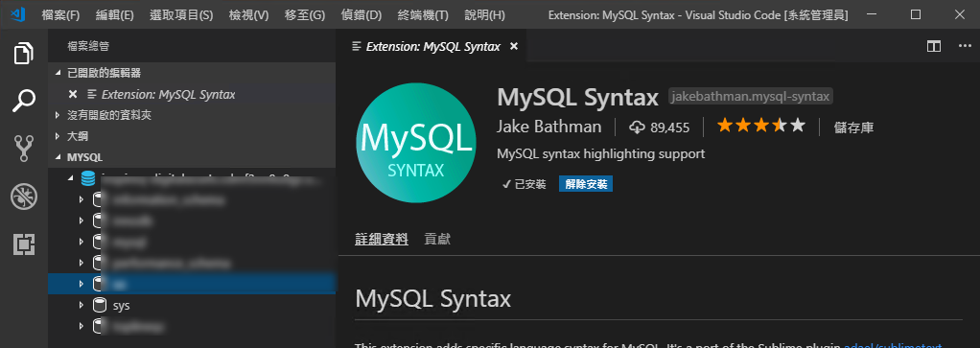The height and width of the screenshot is (348, 980).
Task: Click the download cloud icon beside 89,455
Action: tap(637, 128)
